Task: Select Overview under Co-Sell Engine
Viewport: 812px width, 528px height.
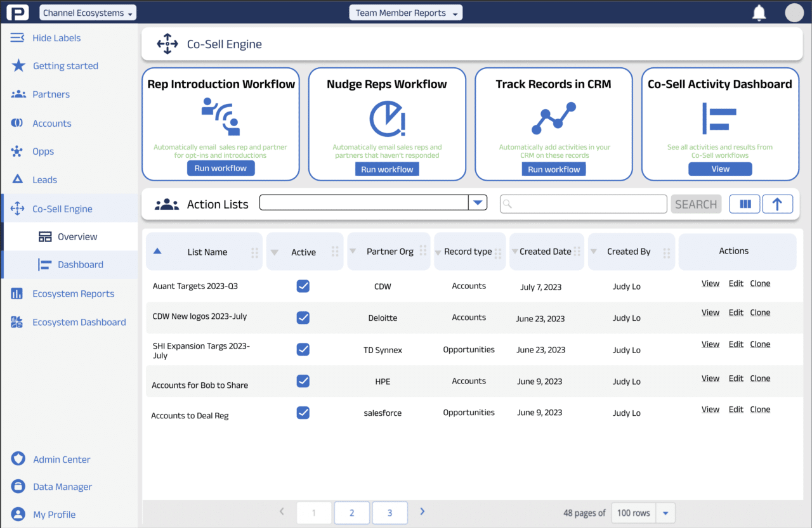Action: 77,236
